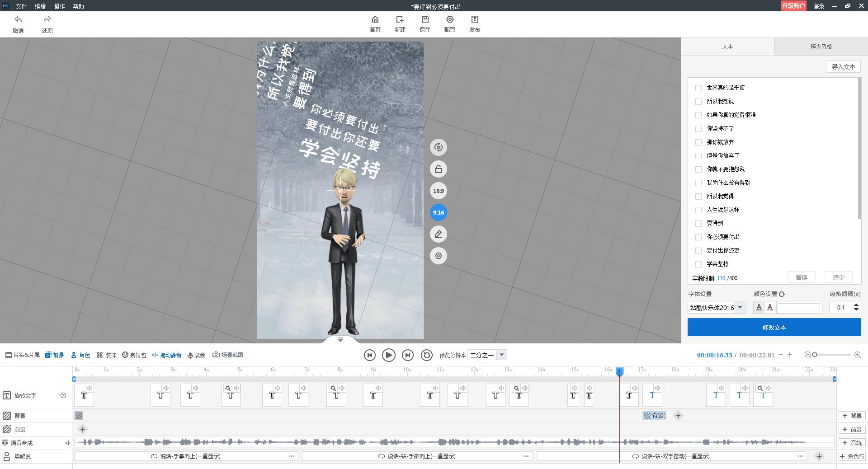This screenshot has height=469, width=868.
Task: Click the 导入文本 button
Action: coord(843,66)
